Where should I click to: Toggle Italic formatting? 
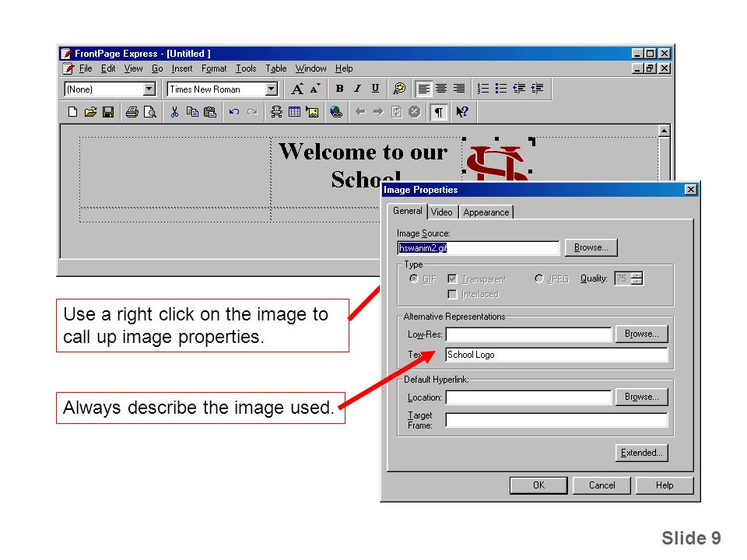[357, 89]
